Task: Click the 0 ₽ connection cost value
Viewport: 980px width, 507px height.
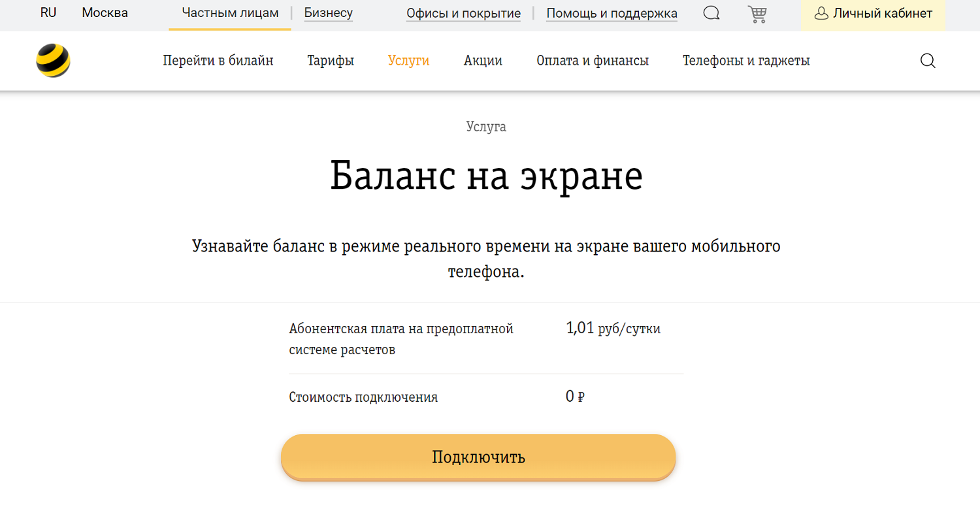Action: pos(575,397)
